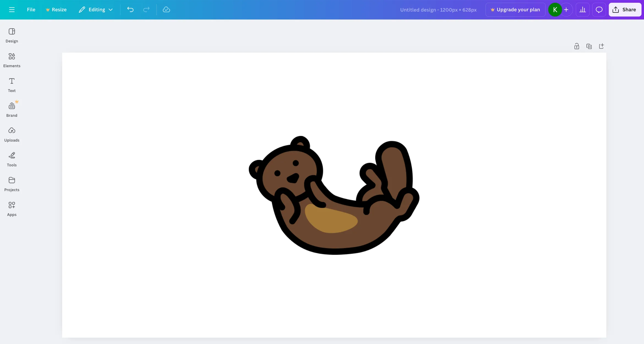The image size is (644, 344).
Task: Open the Text panel
Action: tap(12, 85)
